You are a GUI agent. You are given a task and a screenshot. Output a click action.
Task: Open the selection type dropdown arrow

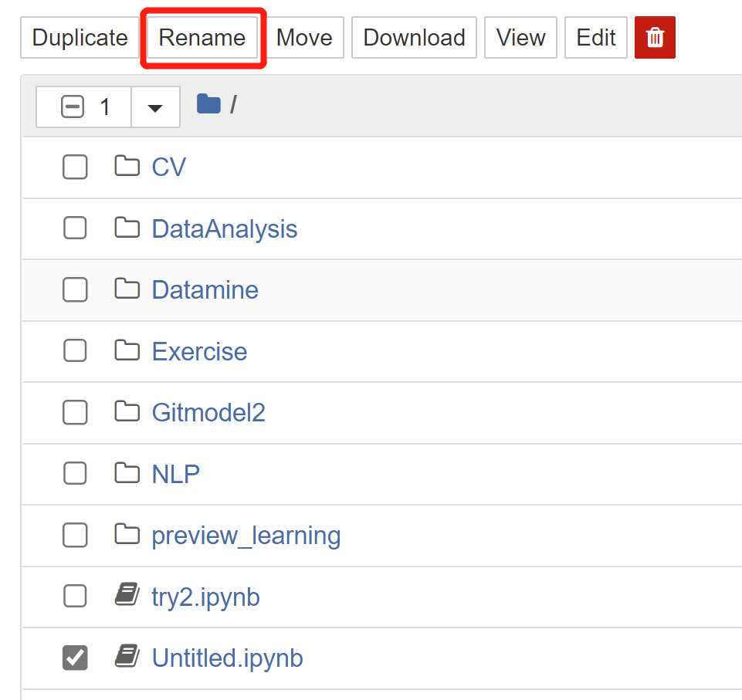[x=155, y=107]
